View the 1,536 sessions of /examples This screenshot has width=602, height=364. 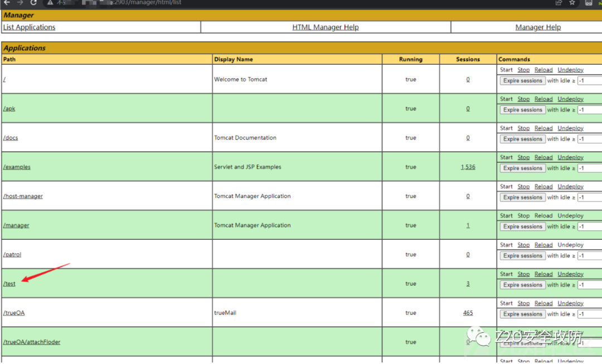click(468, 167)
